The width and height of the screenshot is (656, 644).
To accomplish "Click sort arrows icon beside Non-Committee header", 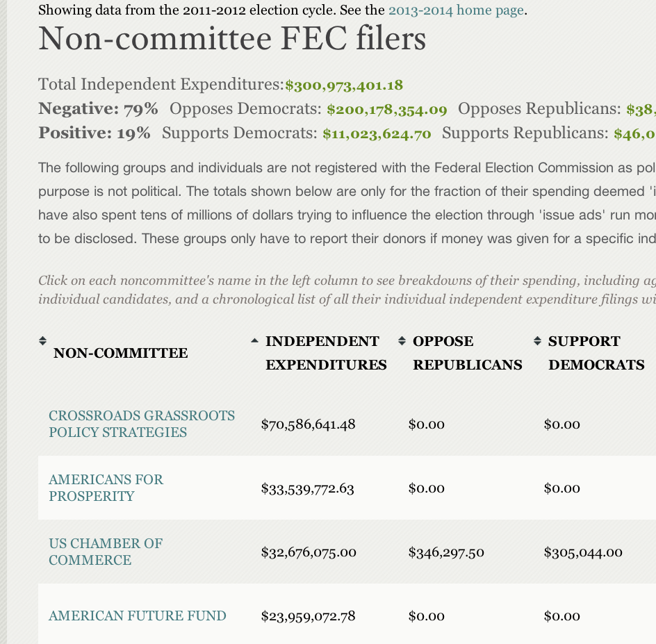I will click(x=42, y=341).
